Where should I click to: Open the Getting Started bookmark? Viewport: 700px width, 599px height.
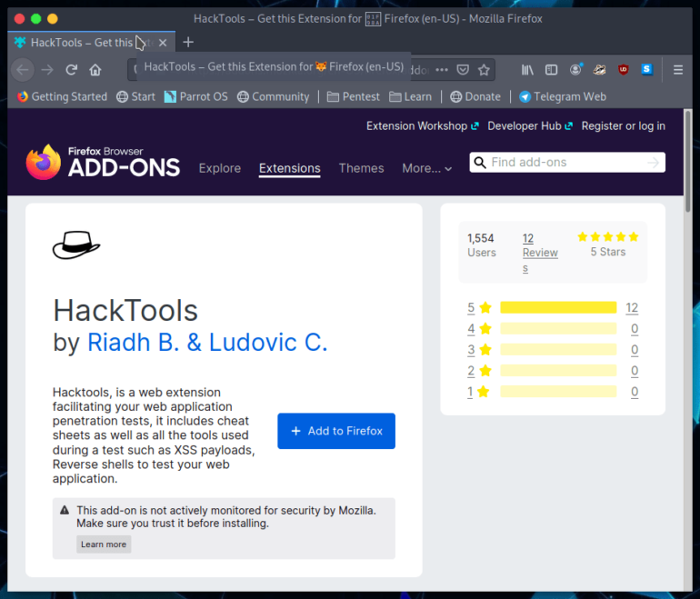click(x=62, y=97)
